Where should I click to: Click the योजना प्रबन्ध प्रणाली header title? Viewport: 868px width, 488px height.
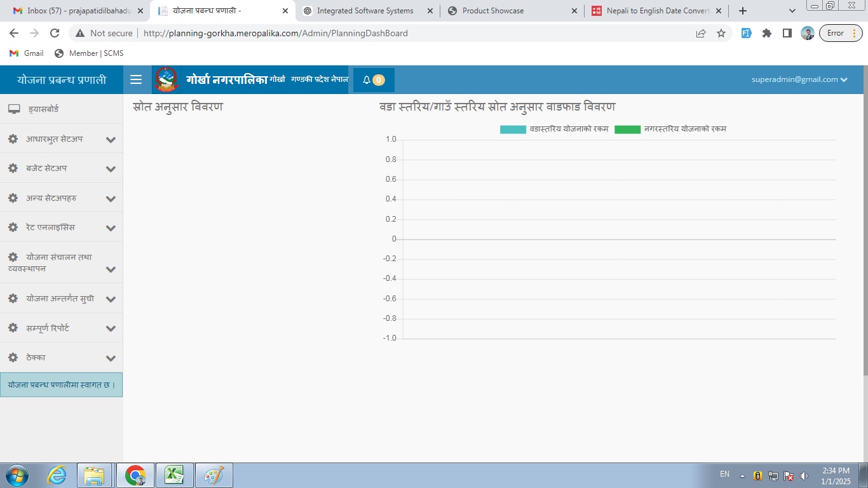pyautogui.click(x=62, y=80)
